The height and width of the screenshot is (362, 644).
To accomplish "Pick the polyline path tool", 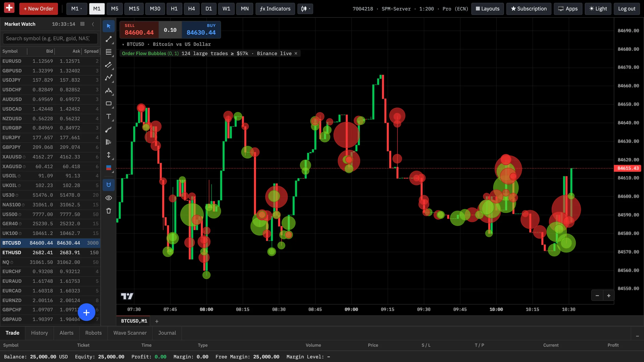I will pos(108,78).
